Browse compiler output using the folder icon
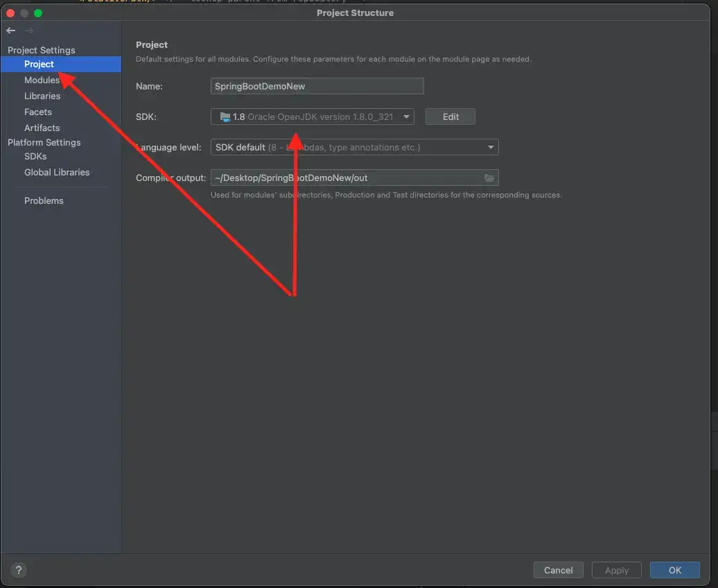Image resolution: width=718 pixels, height=588 pixels. click(489, 178)
